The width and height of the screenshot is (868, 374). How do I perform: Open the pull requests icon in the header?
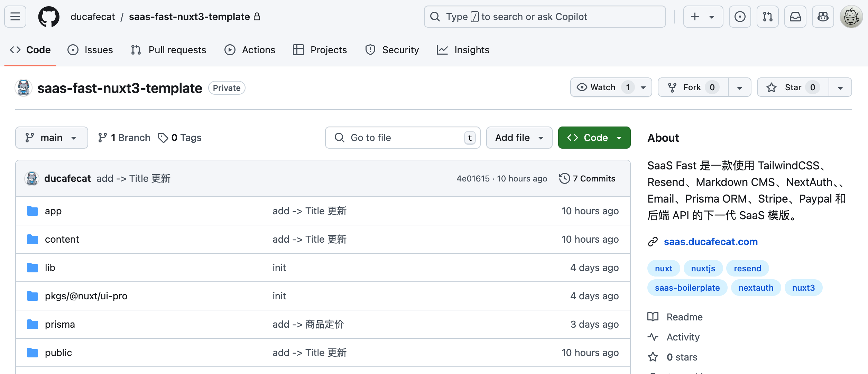[x=767, y=17]
